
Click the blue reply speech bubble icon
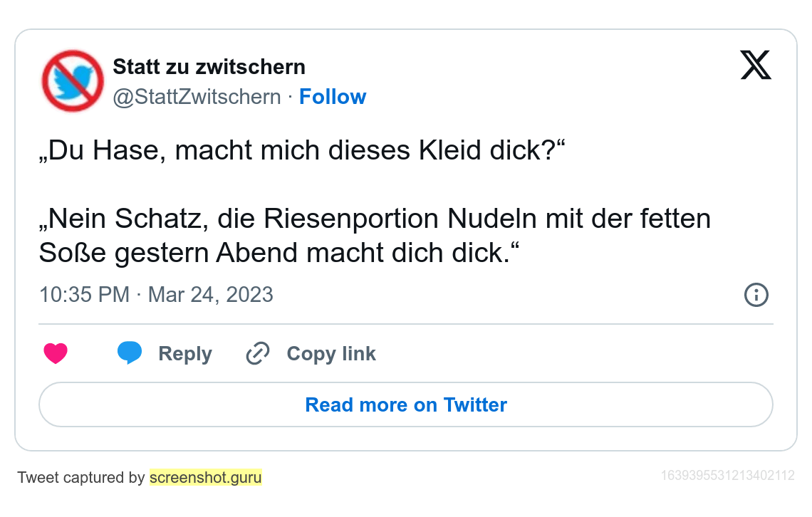click(x=129, y=352)
